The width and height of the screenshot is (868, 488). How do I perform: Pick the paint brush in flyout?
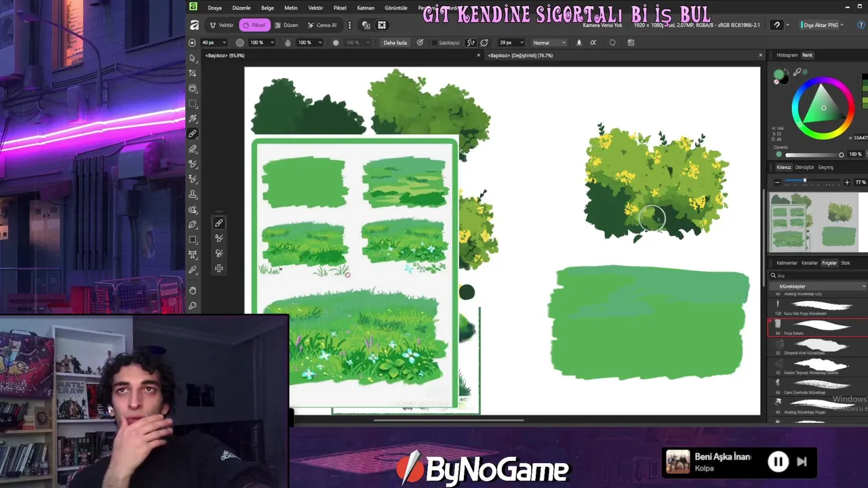click(218, 223)
